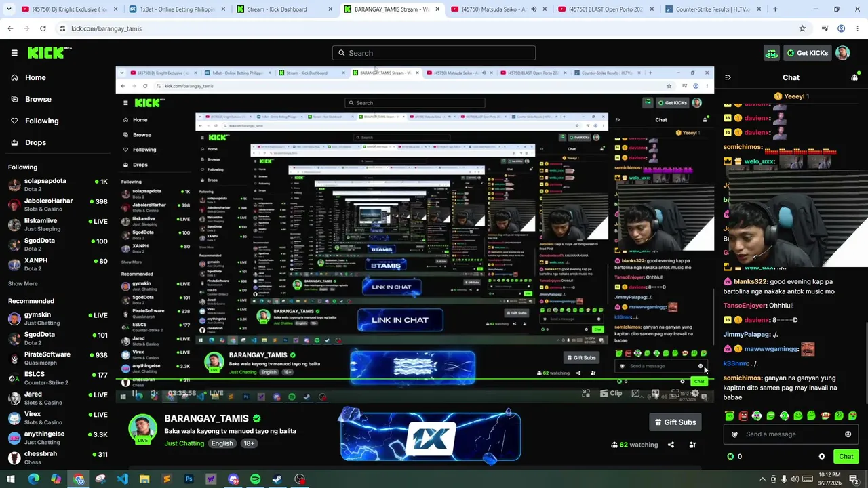Switch to the Counter-Strike Results HLTV tab

(713, 9)
